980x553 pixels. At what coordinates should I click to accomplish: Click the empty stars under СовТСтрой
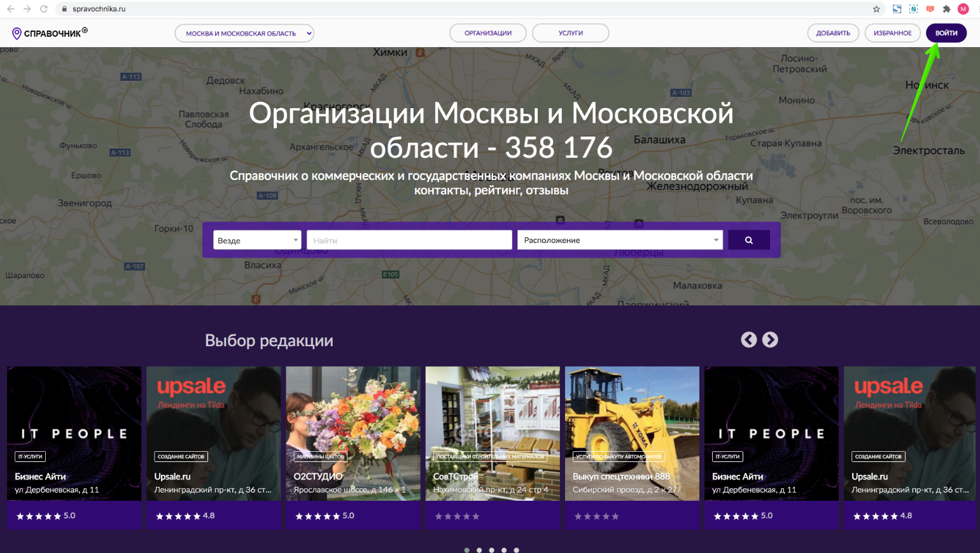[457, 516]
